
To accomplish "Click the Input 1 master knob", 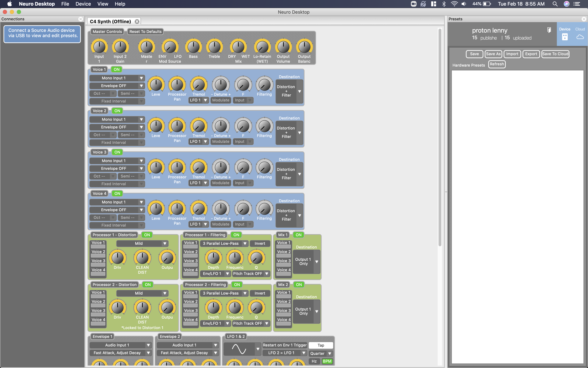I will click(x=99, y=47).
